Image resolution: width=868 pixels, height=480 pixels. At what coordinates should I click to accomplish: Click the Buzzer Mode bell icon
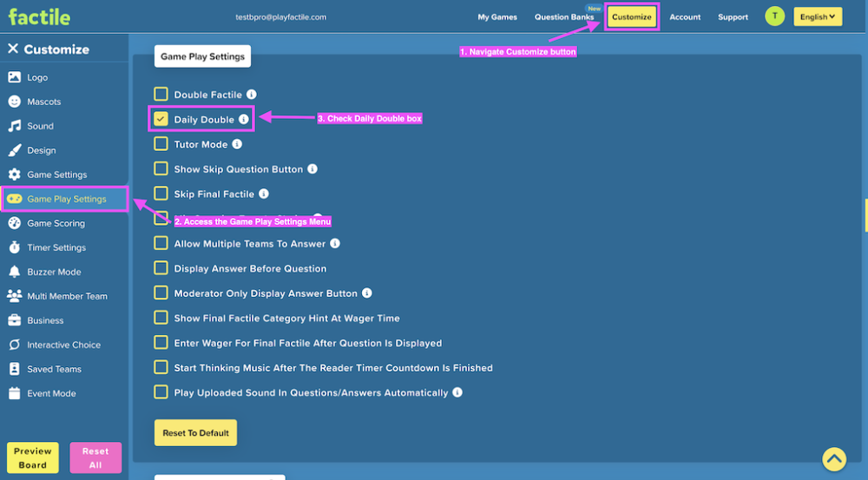coord(15,272)
